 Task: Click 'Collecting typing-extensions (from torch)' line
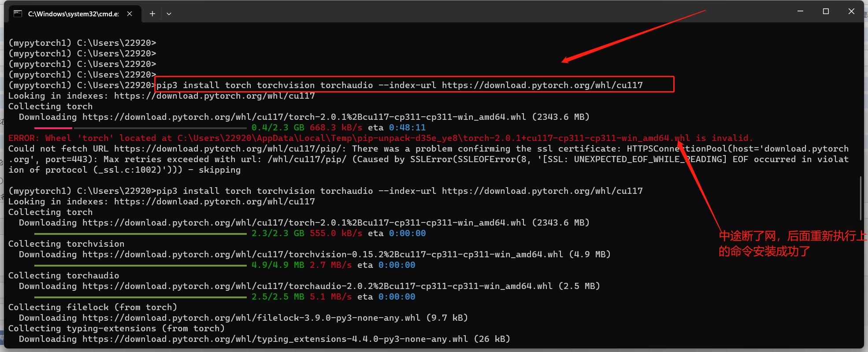tap(116, 328)
